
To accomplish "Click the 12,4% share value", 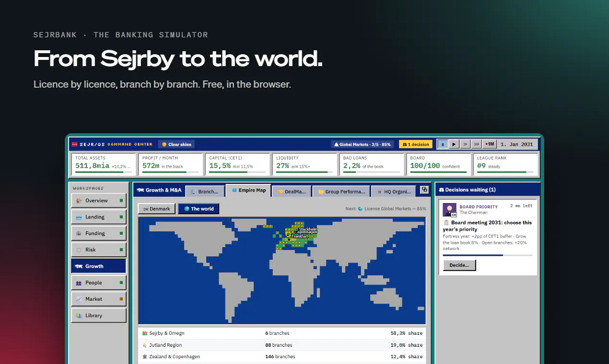I will click(x=407, y=356).
